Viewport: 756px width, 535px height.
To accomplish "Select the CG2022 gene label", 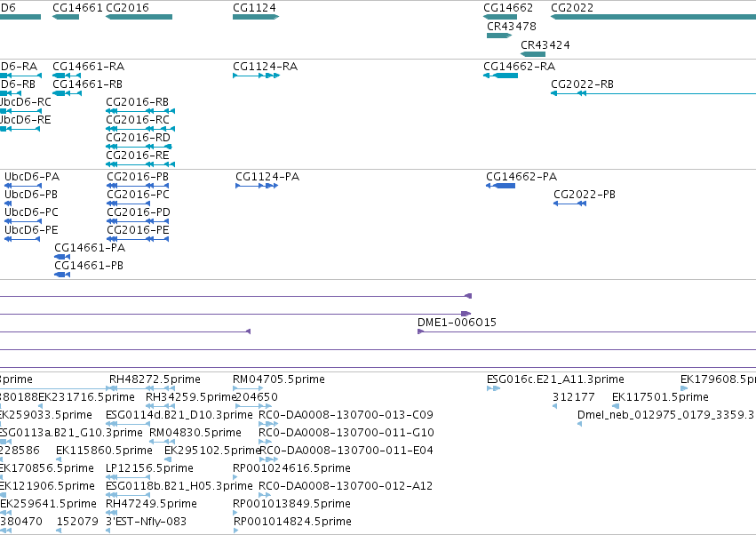I will 572,8.
